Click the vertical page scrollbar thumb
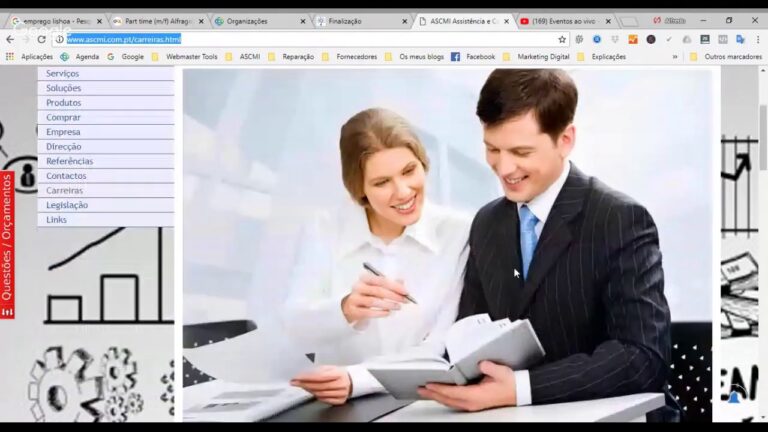Image resolution: width=768 pixels, height=432 pixels. pos(763,137)
